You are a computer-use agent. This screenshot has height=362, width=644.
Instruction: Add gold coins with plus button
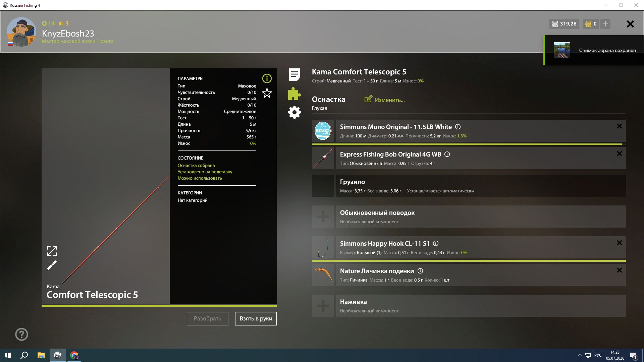point(605,24)
